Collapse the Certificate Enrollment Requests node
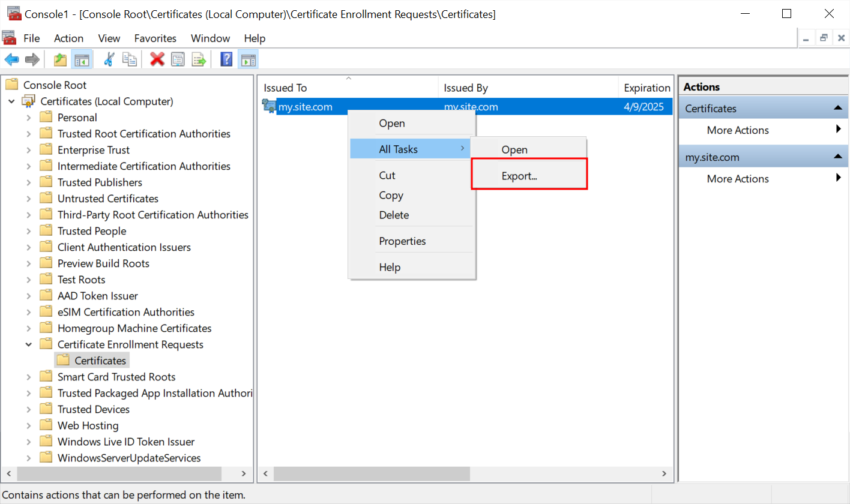Viewport: 850px width, 504px height. pos(28,344)
